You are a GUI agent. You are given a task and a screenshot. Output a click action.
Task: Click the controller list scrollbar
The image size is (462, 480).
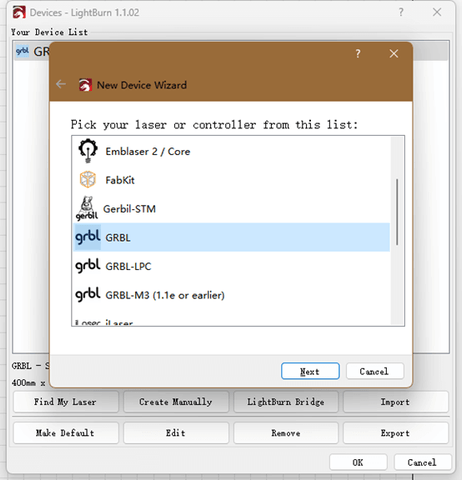397,212
